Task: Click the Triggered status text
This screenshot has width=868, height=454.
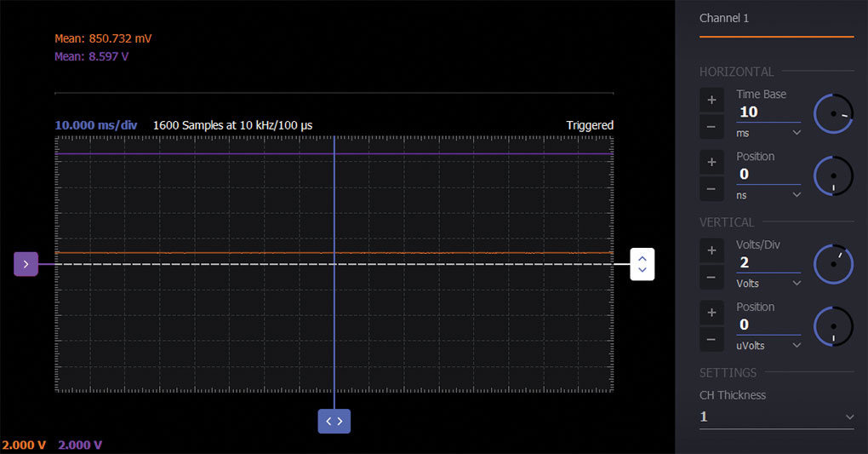Action: point(590,125)
